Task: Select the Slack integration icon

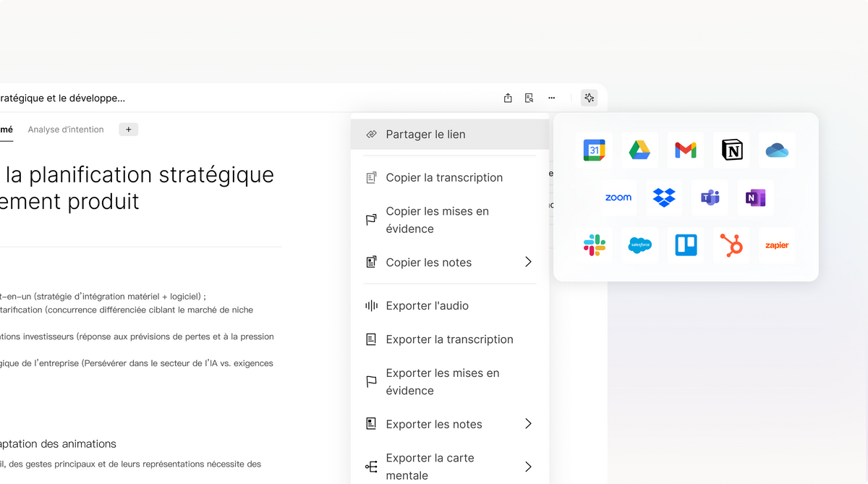Action: pos(594,245)
